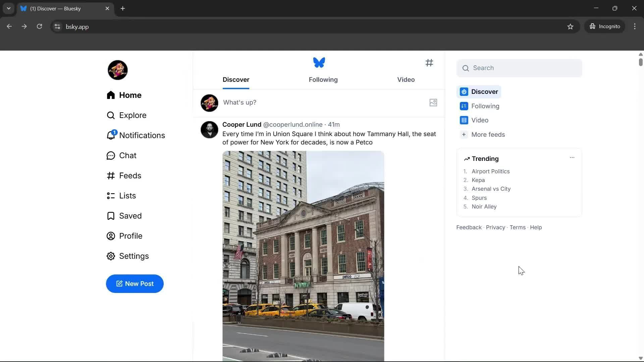Bookmark page with the star icon
The height and width of the screenshot is (362, 644).
570,26
